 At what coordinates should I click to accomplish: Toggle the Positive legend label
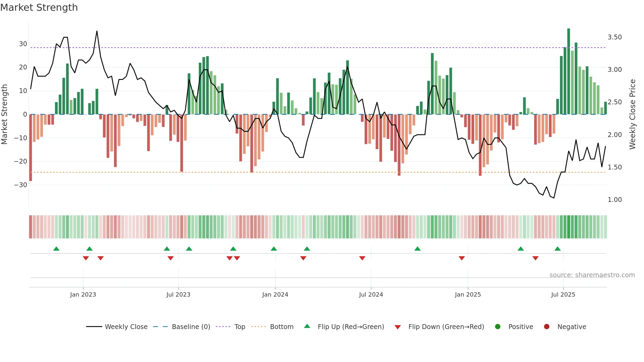pos(521,327)
